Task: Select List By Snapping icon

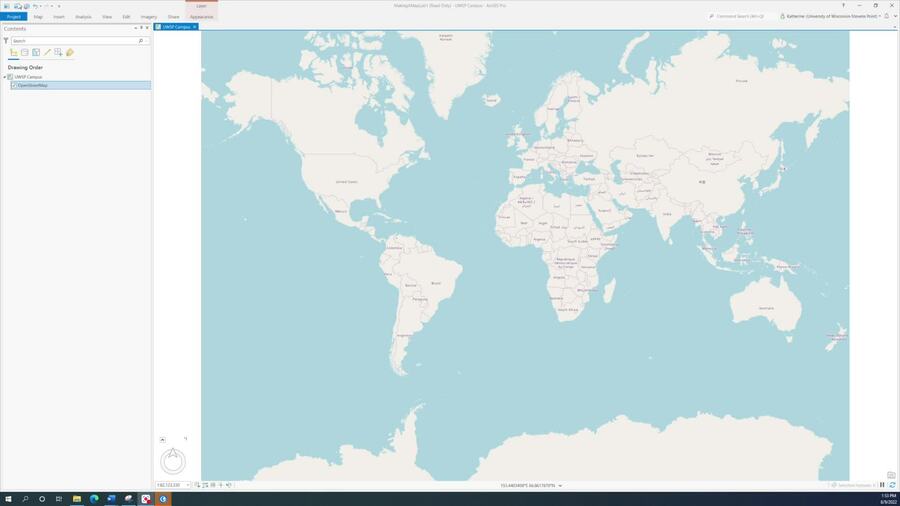Action: (x=59, y=52)
